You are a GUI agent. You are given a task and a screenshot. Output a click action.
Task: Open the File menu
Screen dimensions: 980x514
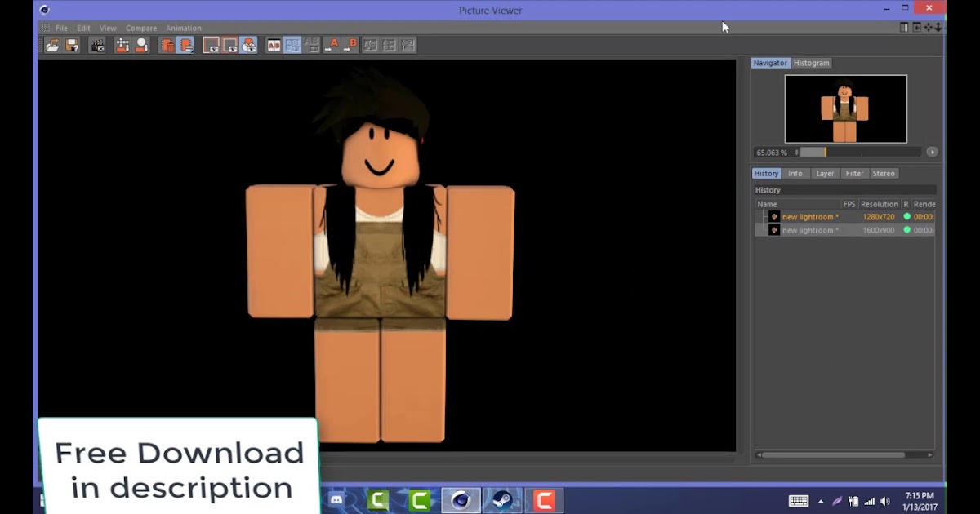[x=61, y=28]
